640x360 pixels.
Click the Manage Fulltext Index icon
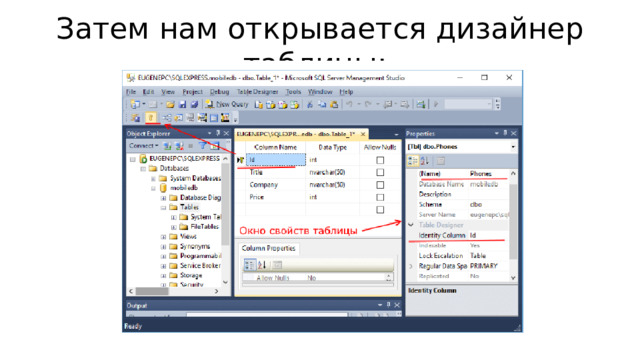click(x=190, y=118)
